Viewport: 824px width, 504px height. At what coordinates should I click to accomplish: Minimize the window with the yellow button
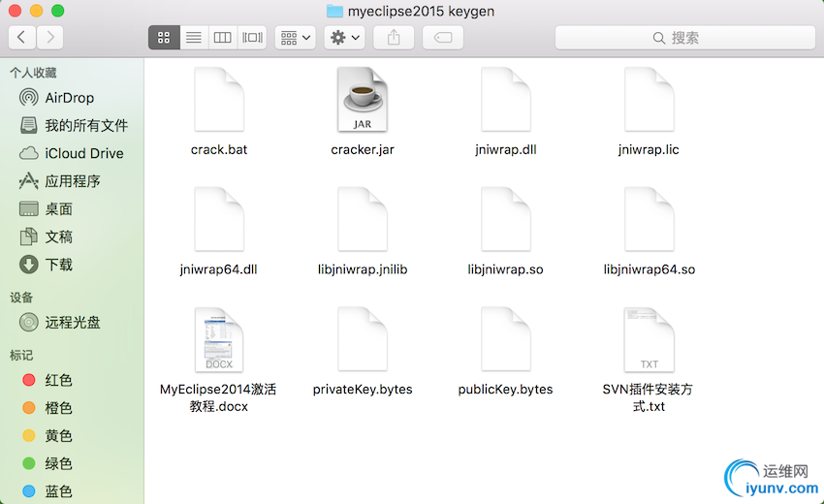(36, 11)
